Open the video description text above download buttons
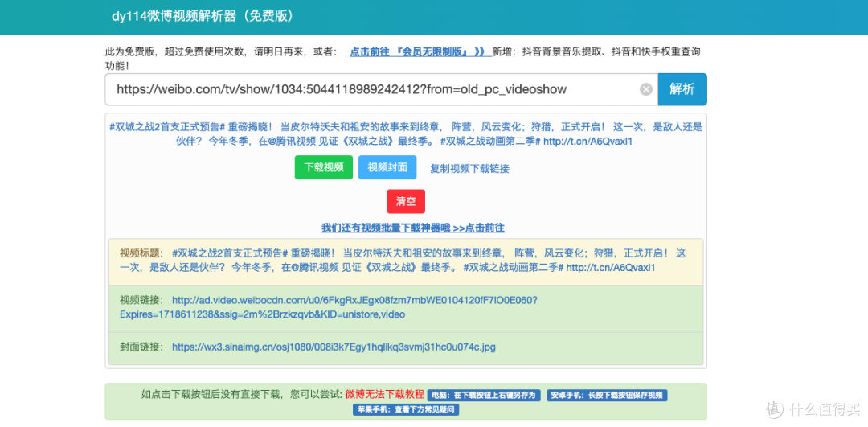The height and width of the screenshot is (427, 868). pos(406,134)
